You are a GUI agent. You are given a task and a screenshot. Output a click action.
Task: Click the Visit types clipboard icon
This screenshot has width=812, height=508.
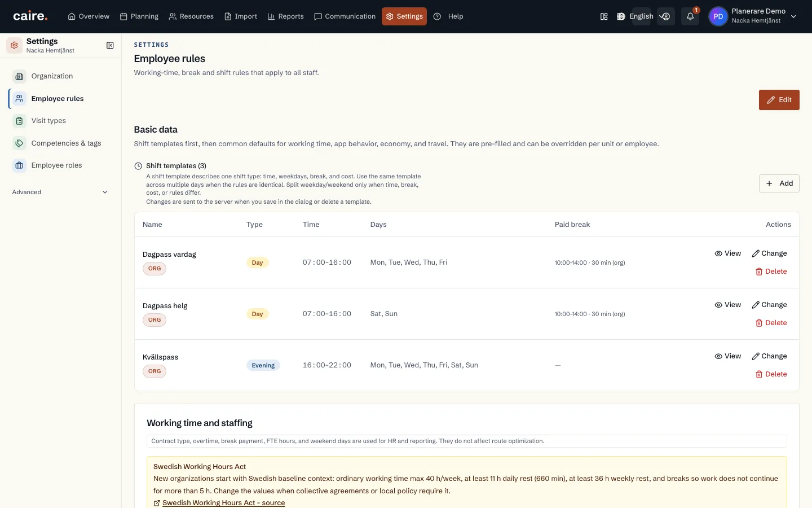pos(19,121)
